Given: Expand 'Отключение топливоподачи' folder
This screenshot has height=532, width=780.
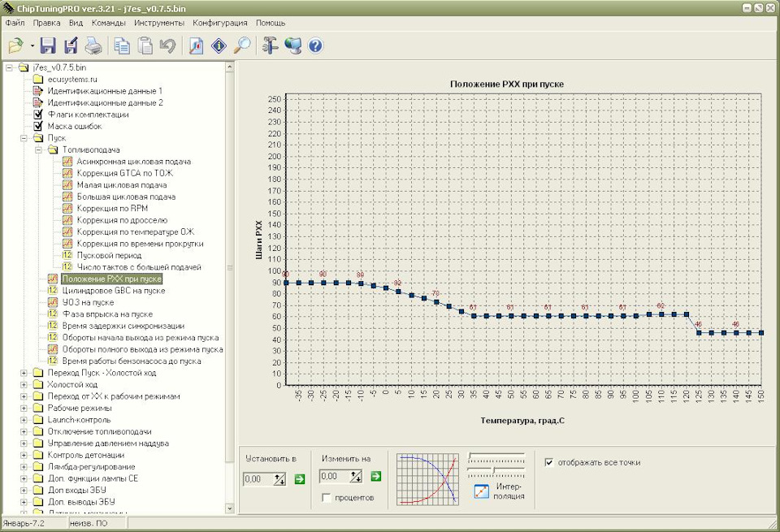Looking at the screenshot, I should (24, 431).
